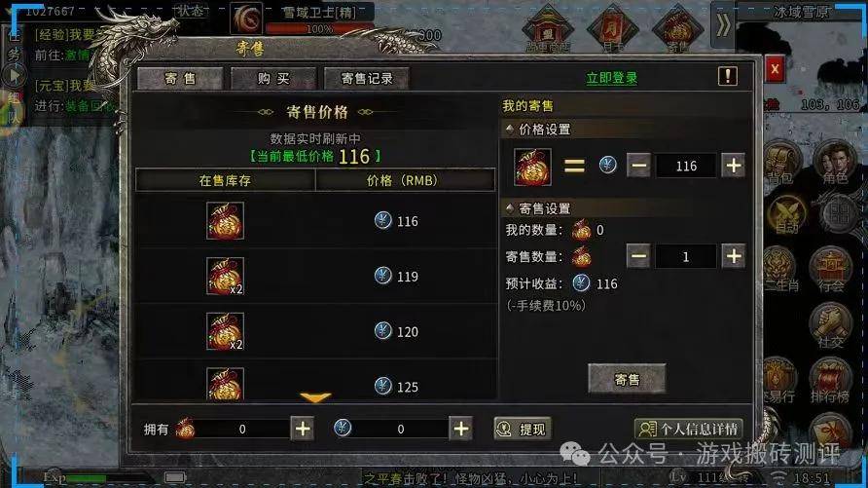Switch to the 寄售记录 tab
Image resolution: width=868 pixels, height=488 pixels.
tap(367, 79)
